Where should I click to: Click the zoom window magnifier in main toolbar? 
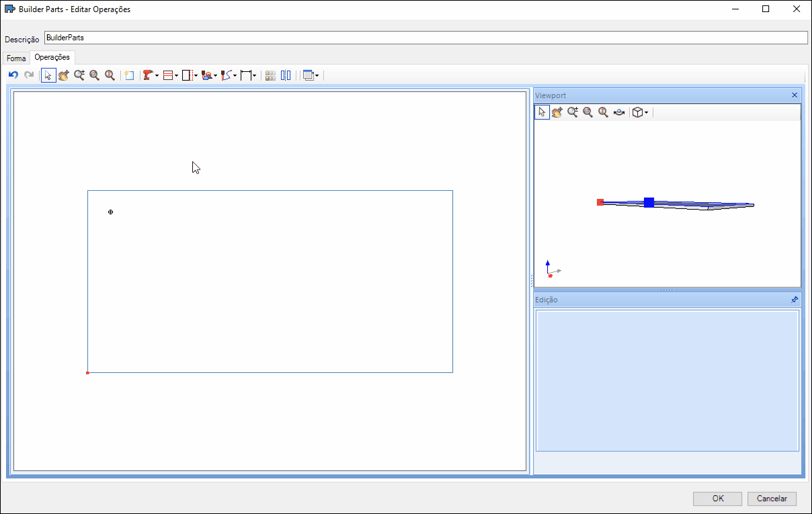coord(95,75)
